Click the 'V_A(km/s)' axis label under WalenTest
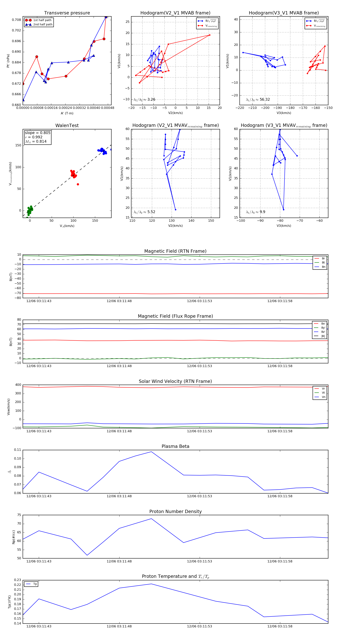 click(67, 226)
